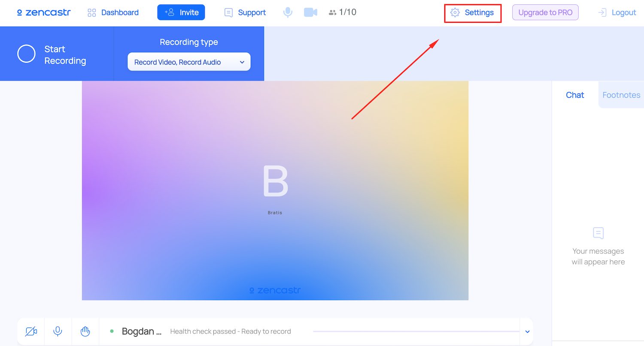Switch to the Footnotes tab
Image resolution: width=644 pixels, height=346 pixels.
(x=621, y=95)
